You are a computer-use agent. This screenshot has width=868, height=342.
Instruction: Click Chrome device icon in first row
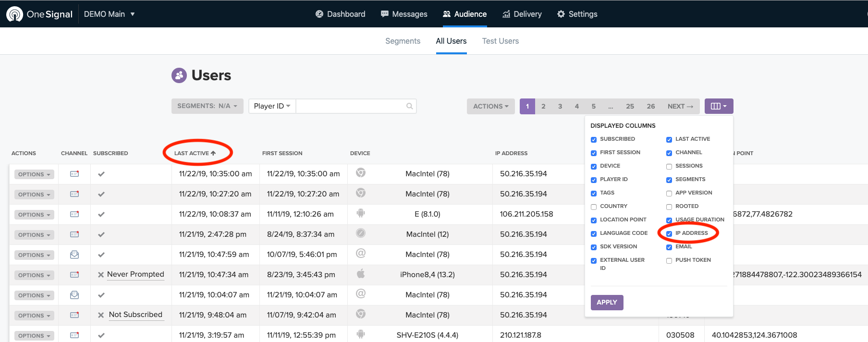(361, 173)
